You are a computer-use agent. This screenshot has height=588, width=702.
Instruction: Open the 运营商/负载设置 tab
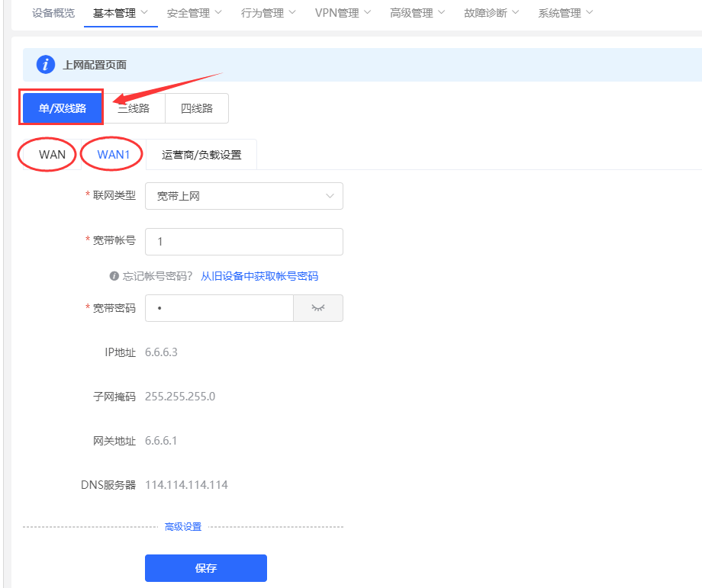pos(203,154)
